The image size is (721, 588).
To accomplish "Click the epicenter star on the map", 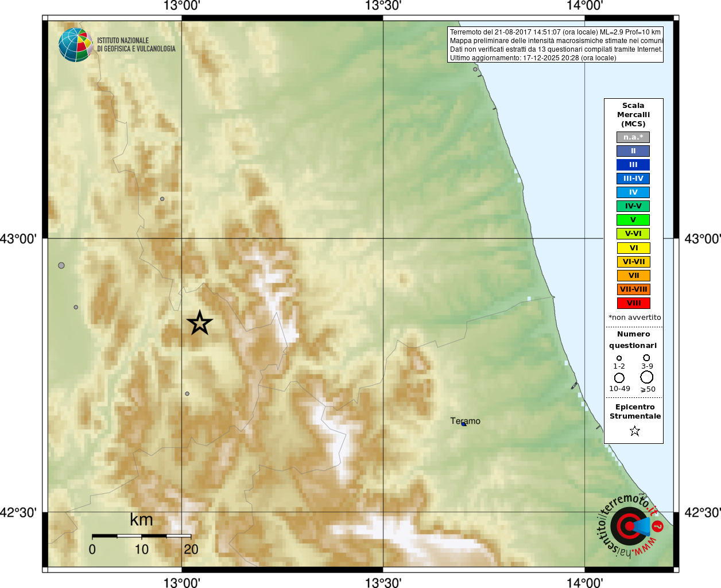I will 199,323.
